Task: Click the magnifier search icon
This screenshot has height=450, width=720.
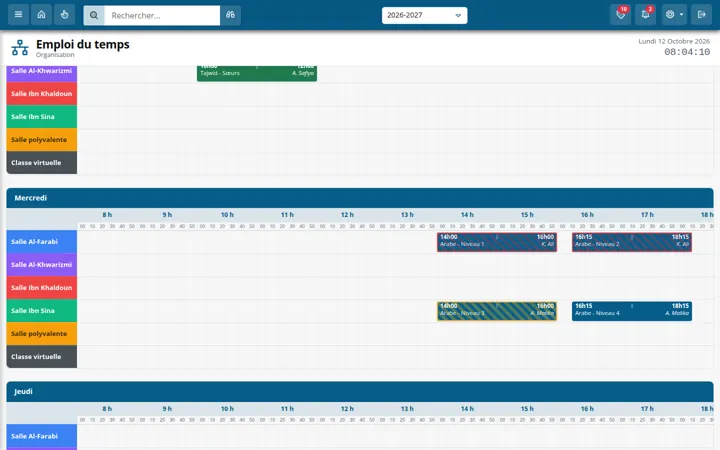Action: click(94, 15)
